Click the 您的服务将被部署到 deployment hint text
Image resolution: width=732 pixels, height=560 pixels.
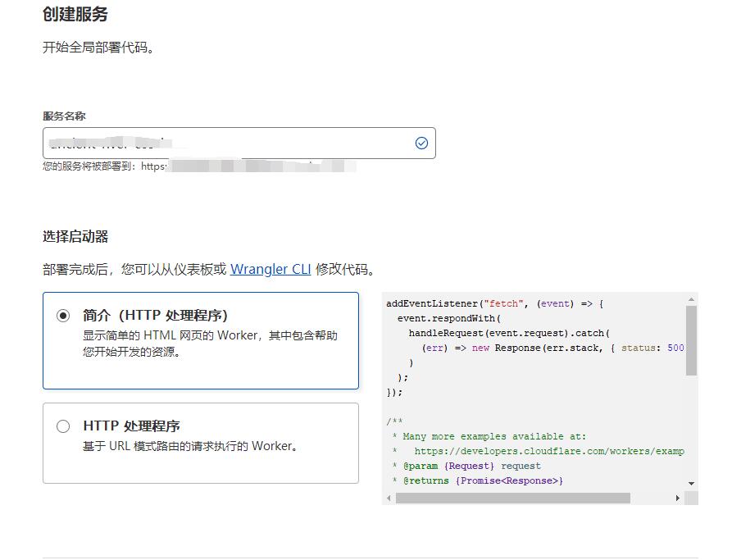104,166
